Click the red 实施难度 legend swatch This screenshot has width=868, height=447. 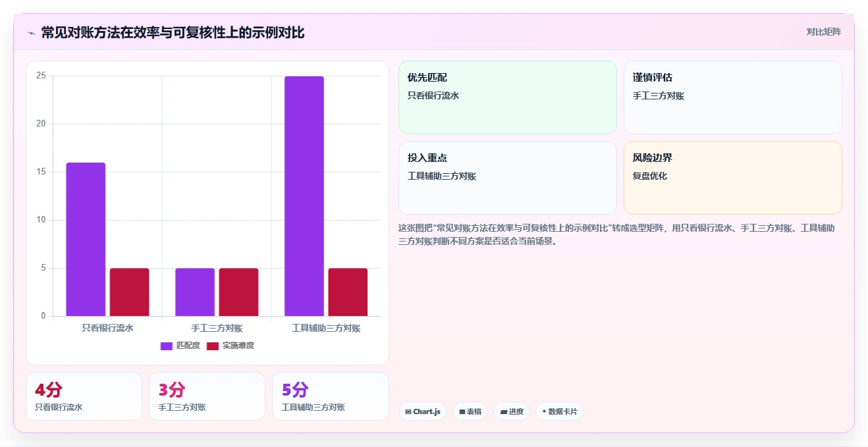213,346
